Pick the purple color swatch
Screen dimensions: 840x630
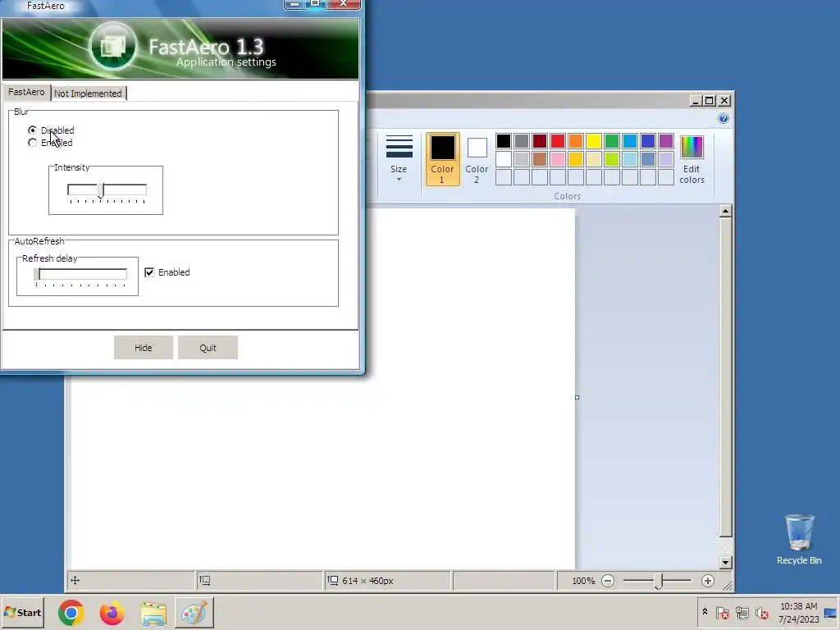666,141
